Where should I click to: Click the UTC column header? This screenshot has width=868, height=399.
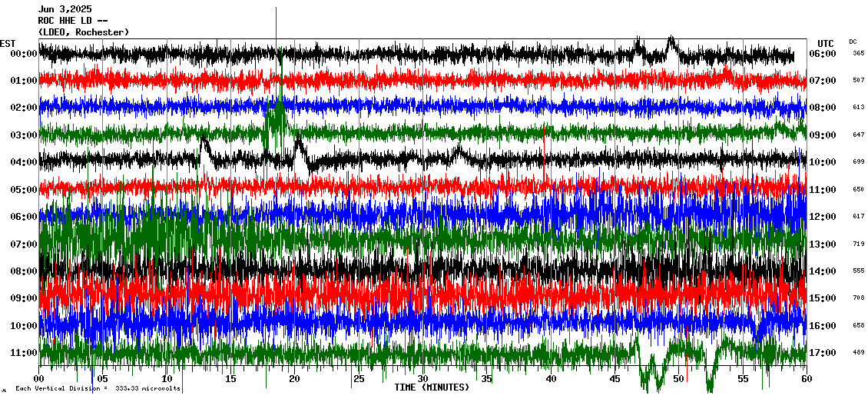pos(825,43)
